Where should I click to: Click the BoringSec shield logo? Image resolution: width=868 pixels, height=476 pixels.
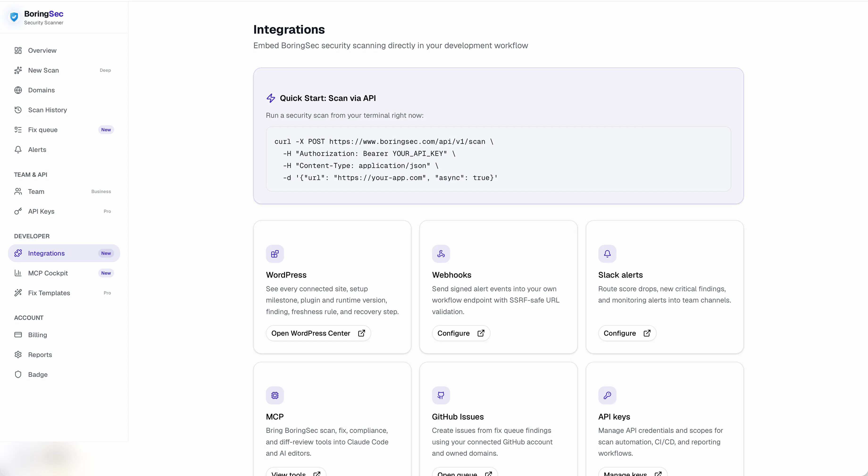14,17
